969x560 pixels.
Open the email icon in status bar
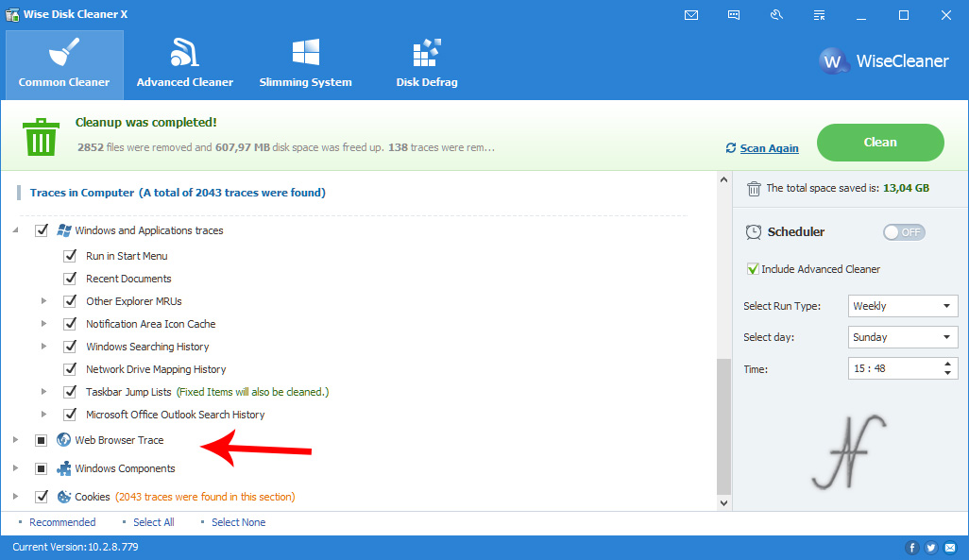[950, 547]
